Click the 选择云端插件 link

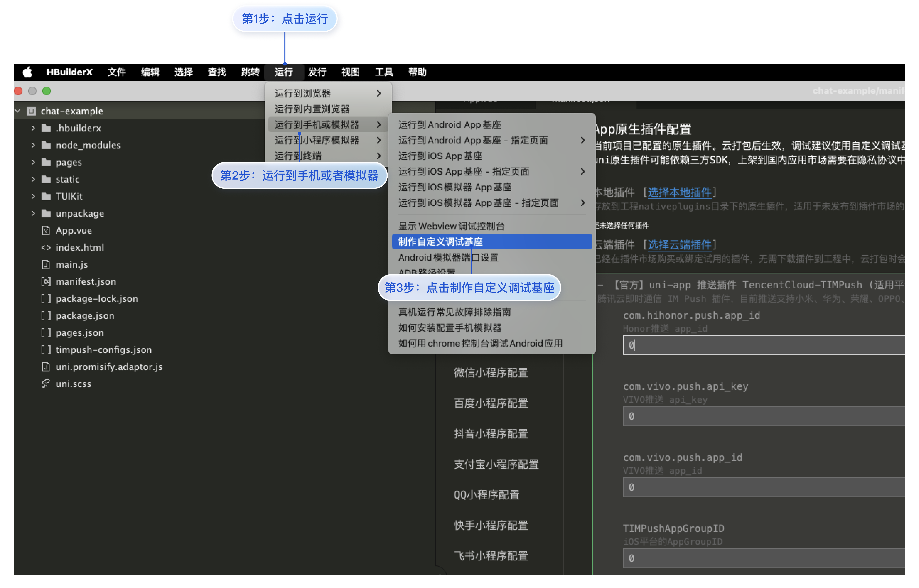tap(679, 245)
